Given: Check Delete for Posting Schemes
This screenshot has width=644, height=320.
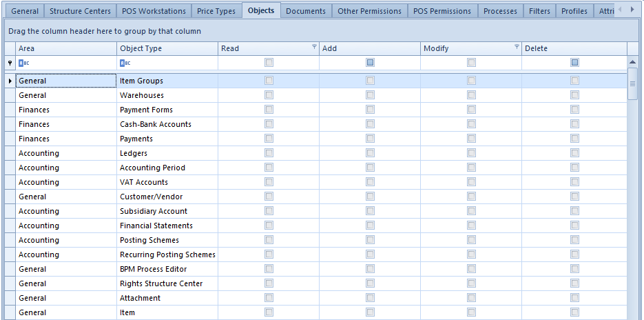Looking at the screenshot, I should point(574,240).
